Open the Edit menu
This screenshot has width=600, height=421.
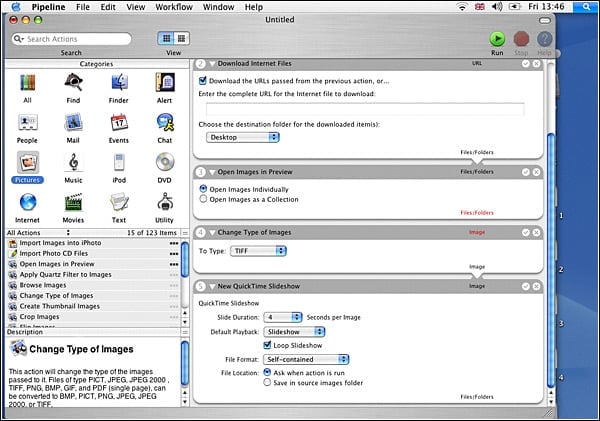click(x=108, y=7)
